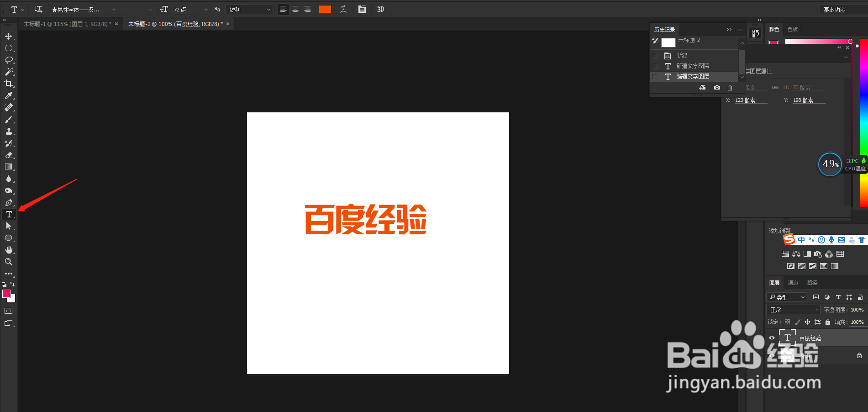
Task: Select the Gradient tool
Action: (x=9, y=167)
